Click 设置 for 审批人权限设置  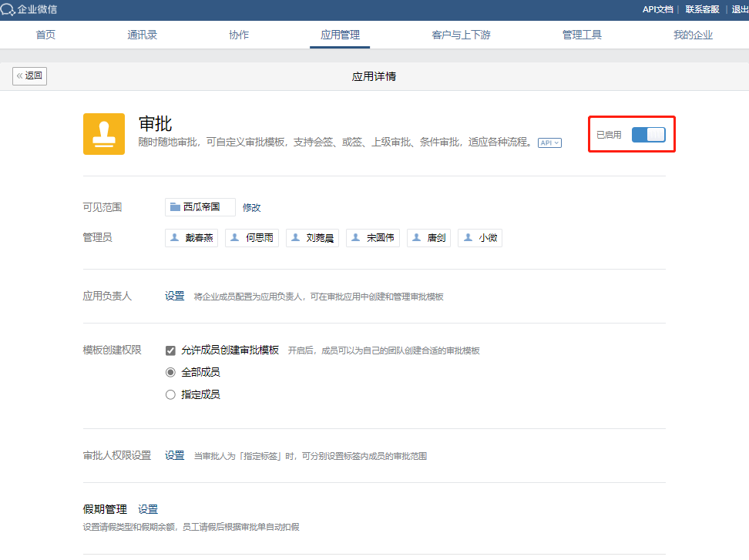175,455
